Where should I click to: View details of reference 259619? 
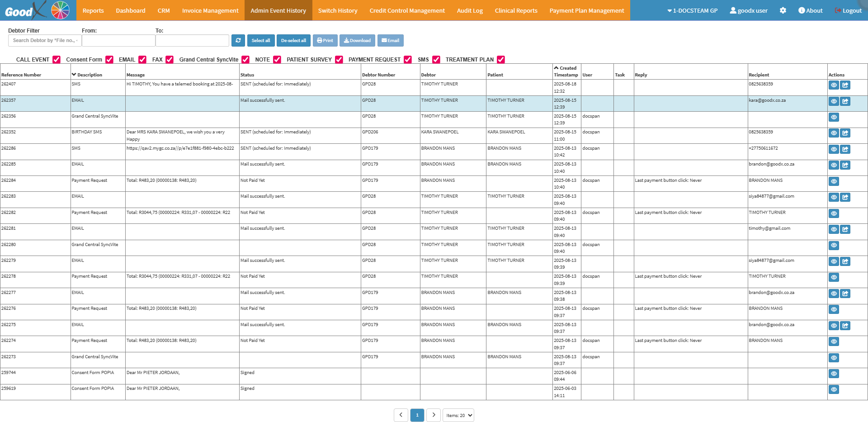point(834,389)
